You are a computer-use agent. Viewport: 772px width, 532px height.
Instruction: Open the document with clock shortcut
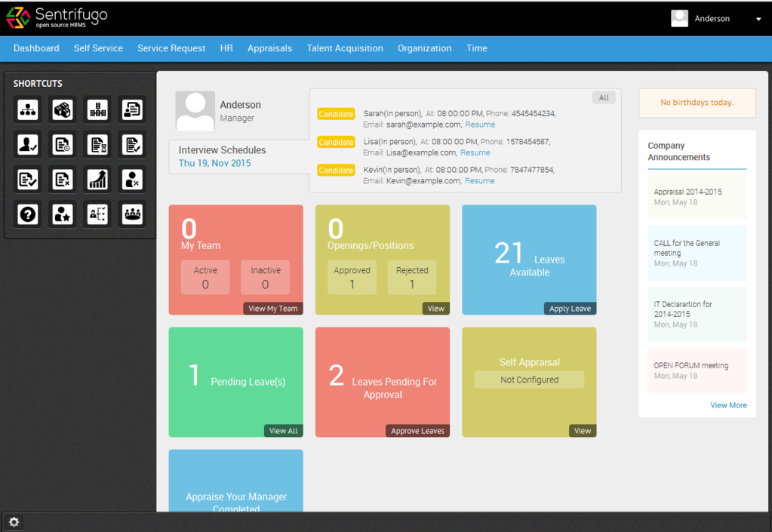(63, 145)
